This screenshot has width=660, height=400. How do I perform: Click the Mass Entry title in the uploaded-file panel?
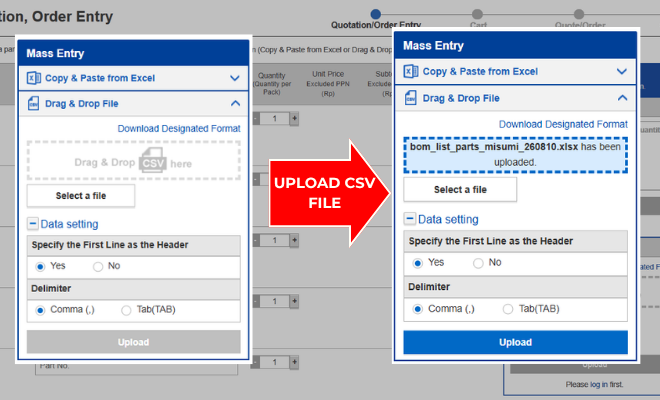tap(433, 45)
